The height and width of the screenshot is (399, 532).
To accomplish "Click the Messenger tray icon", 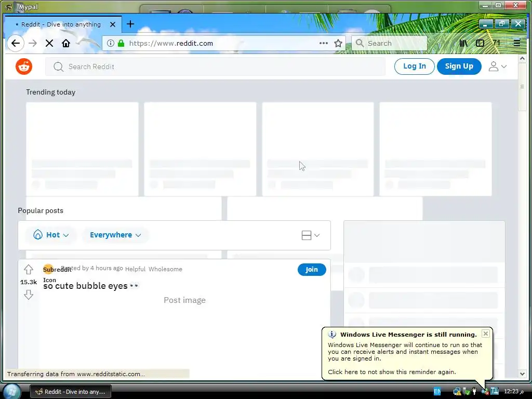I will coord(485,391).
